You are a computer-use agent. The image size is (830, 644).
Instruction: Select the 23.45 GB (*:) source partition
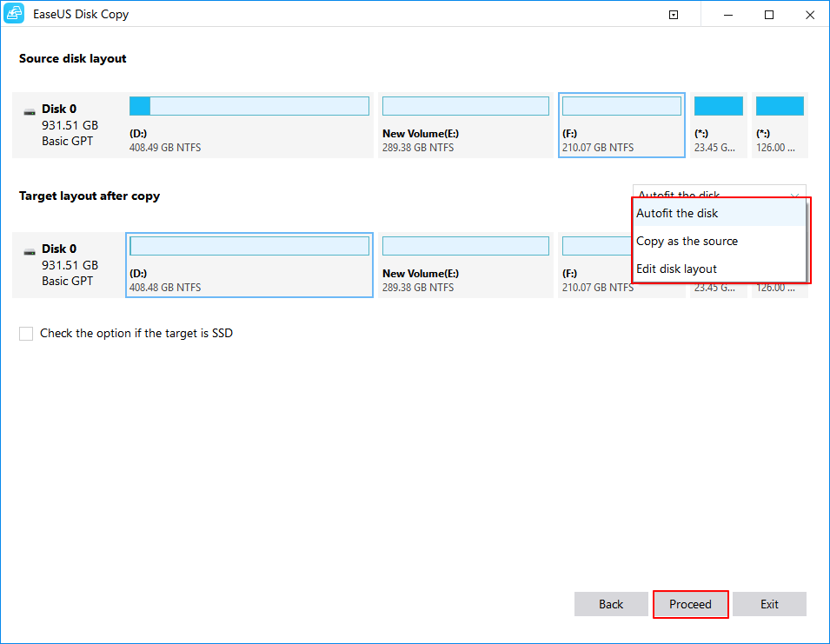click(718, 125)
